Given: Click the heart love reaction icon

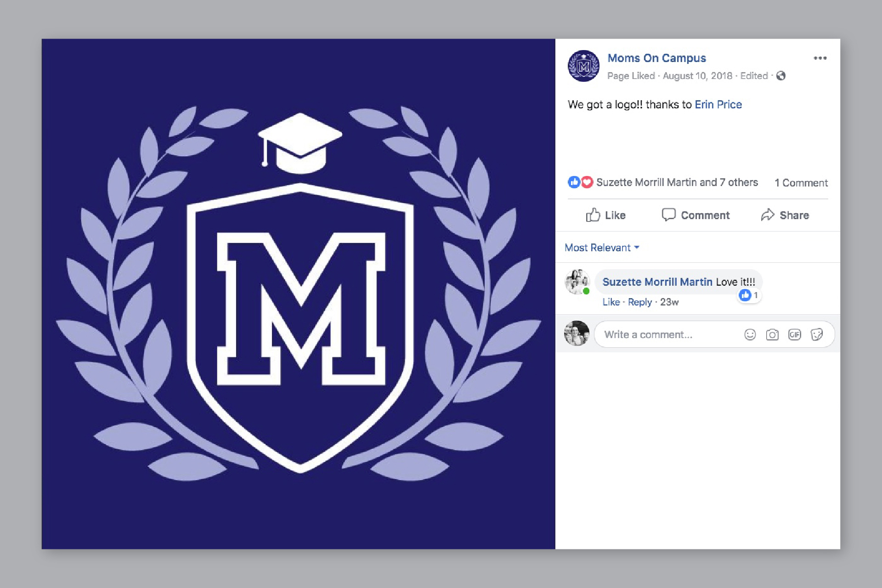Looking at the screenshot, I should click(x=587, y=182).
